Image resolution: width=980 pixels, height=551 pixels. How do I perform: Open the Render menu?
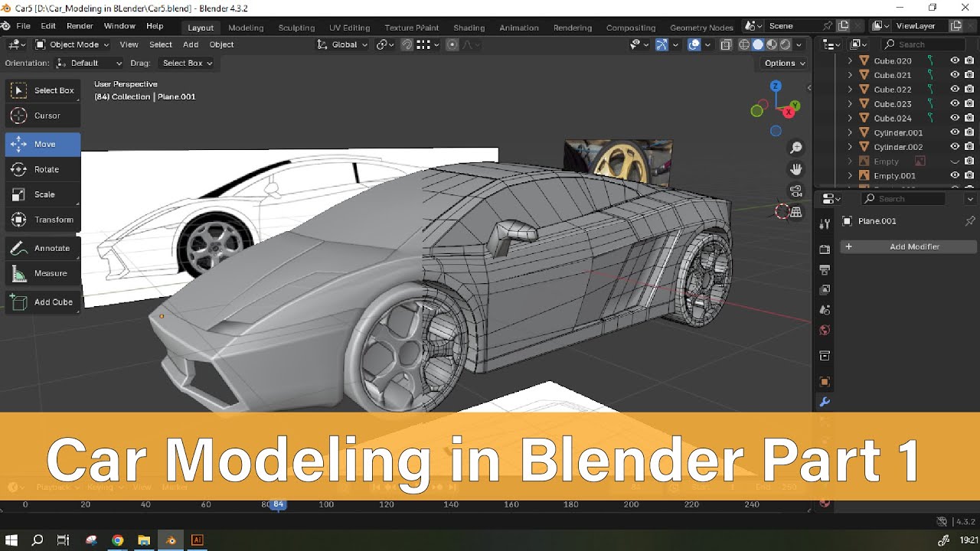(80, 26)
